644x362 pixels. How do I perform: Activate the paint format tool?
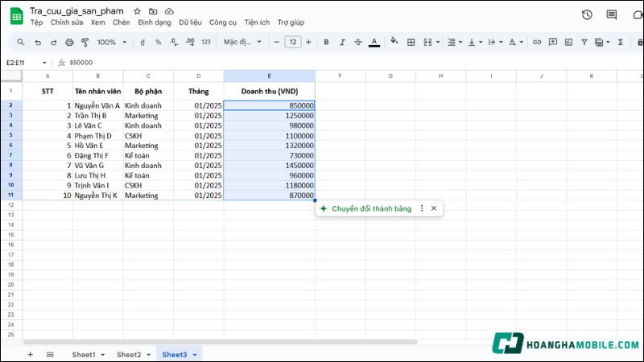click(85, 42)
